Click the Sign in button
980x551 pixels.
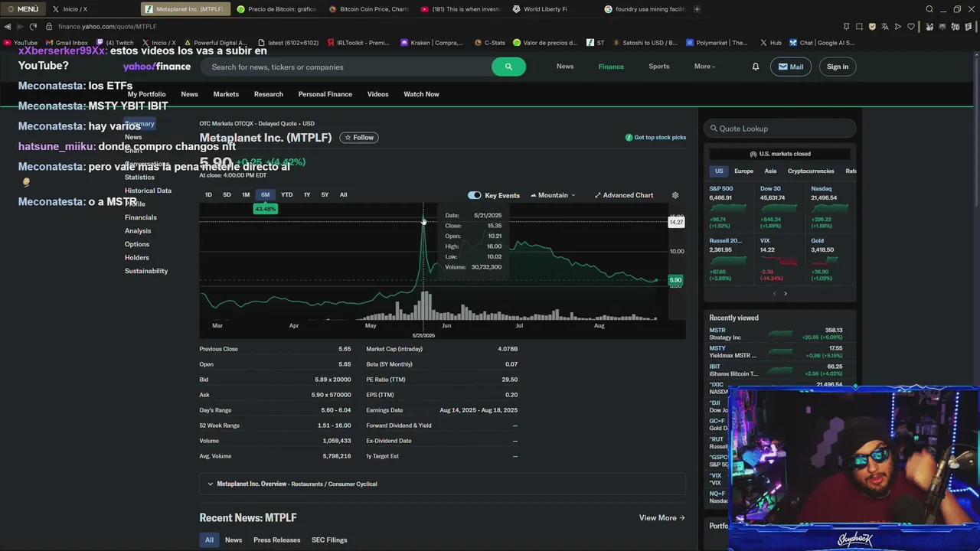[x=838, y=67]
